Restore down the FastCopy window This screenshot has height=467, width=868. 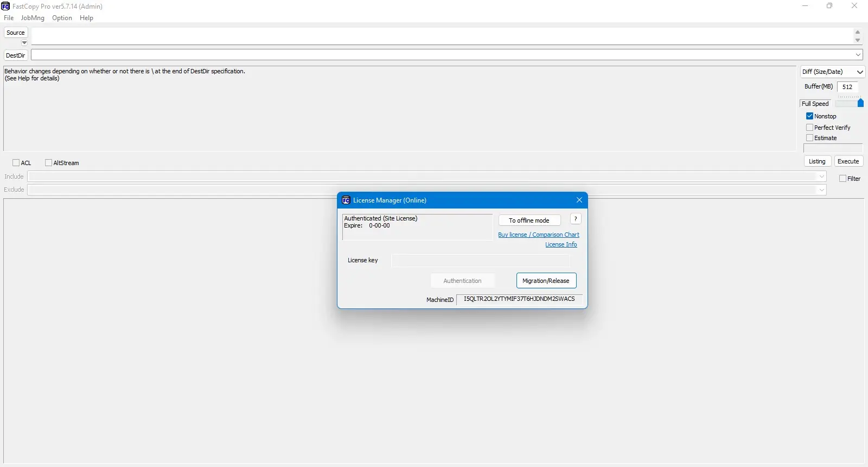coord(829,6)
